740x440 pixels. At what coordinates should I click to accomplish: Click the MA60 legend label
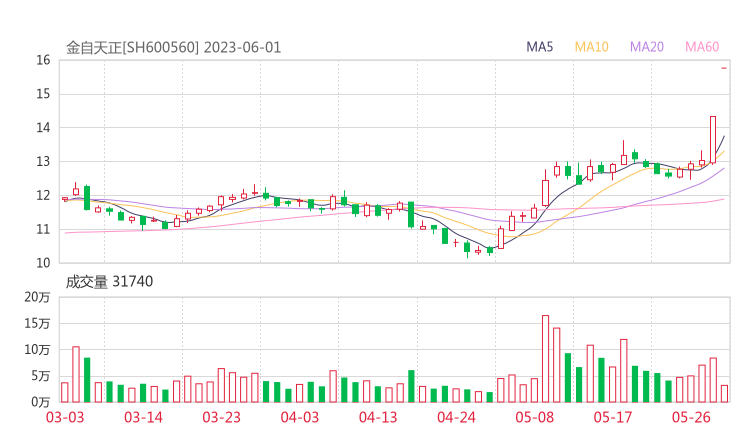coord(702,47)
